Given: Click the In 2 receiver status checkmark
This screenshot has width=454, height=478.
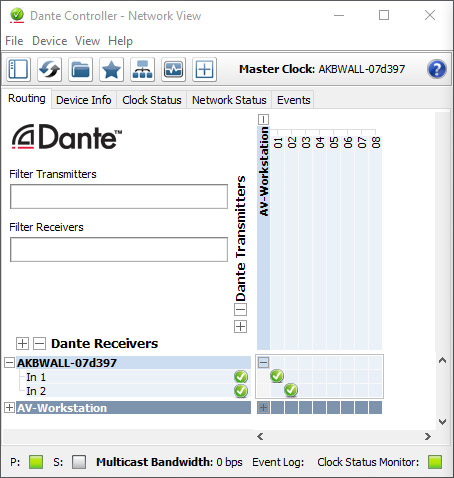Looking at the screenshot, I should (241, 391).
